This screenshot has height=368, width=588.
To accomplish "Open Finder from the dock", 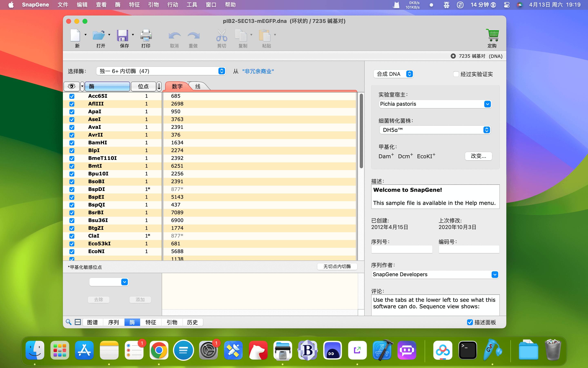I will pos(35,350).
